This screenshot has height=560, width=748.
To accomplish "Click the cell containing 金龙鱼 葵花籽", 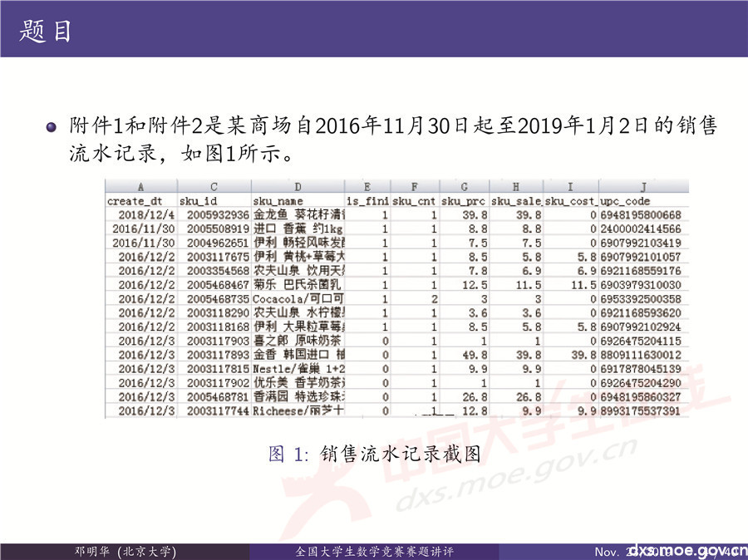I will 295,212.
